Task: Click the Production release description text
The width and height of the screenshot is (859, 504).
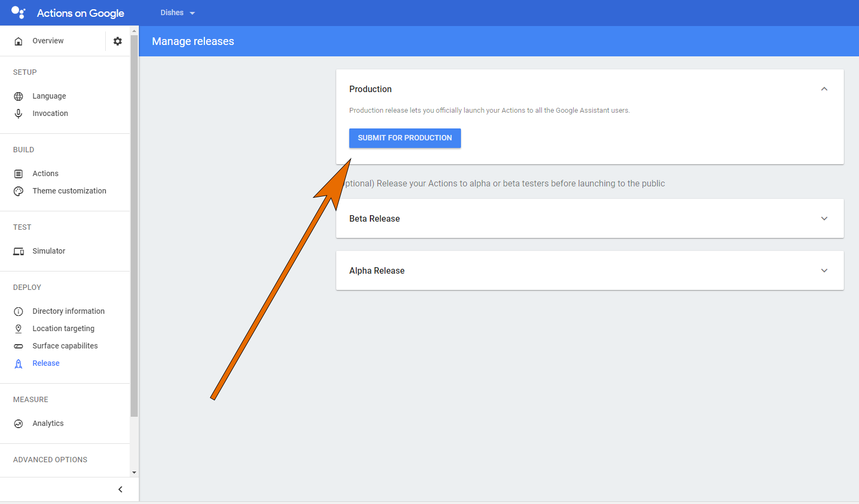Action: (x=489, y=110)
